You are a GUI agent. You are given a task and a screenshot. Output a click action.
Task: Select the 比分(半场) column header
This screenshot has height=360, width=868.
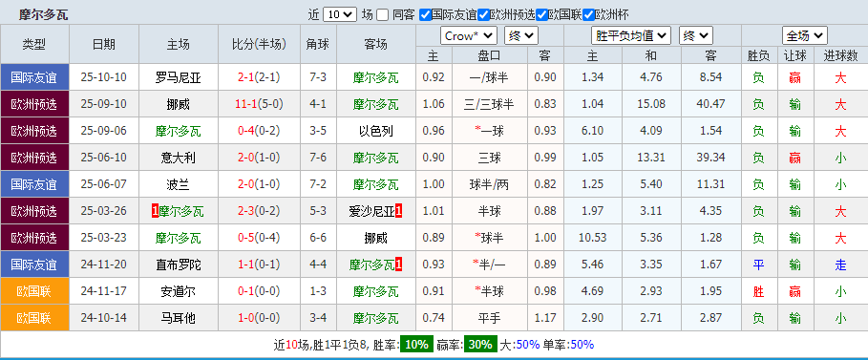pos(260,44)
